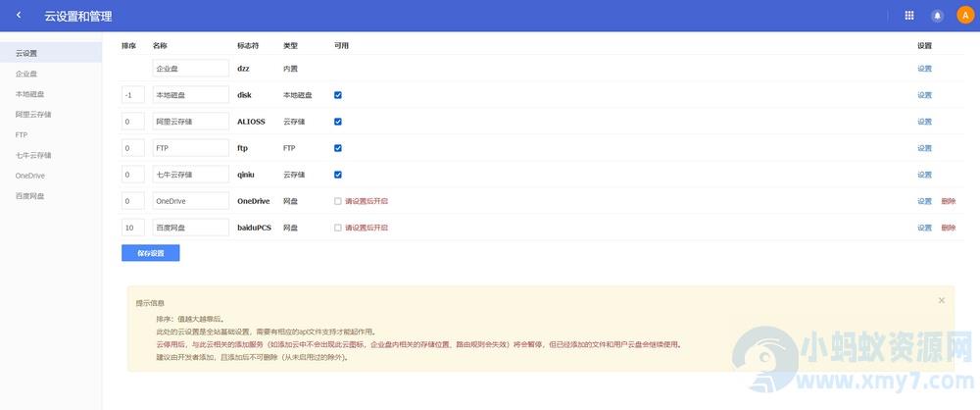This screenshot has height=410, width=980.
Task: Go back using the header arrow
Action: pos(19,16)
